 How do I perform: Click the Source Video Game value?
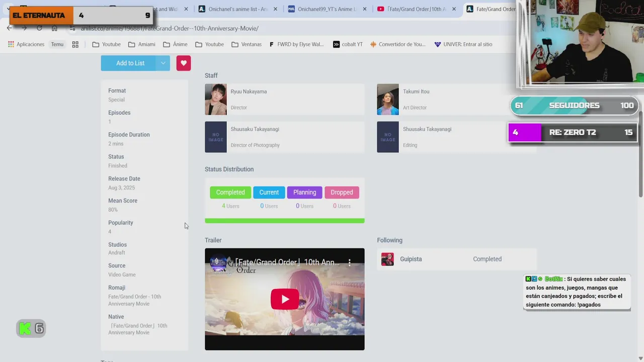tap(122, 275)
